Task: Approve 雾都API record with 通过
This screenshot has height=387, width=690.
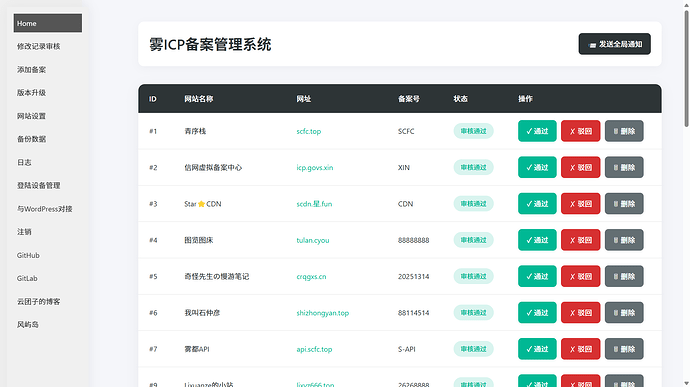Action: point(537,349)
